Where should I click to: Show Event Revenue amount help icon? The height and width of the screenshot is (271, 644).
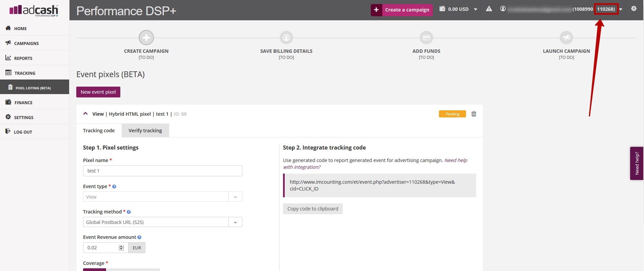coord(139,237)
